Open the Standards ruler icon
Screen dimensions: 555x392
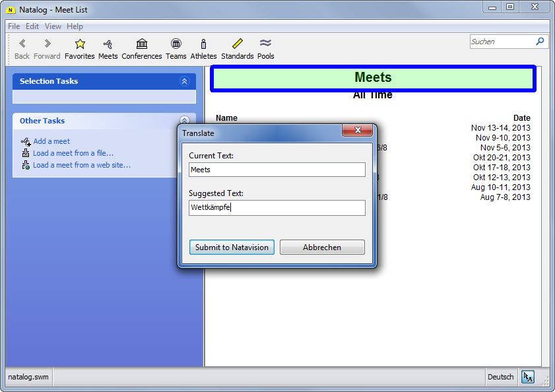click(238, 44)
